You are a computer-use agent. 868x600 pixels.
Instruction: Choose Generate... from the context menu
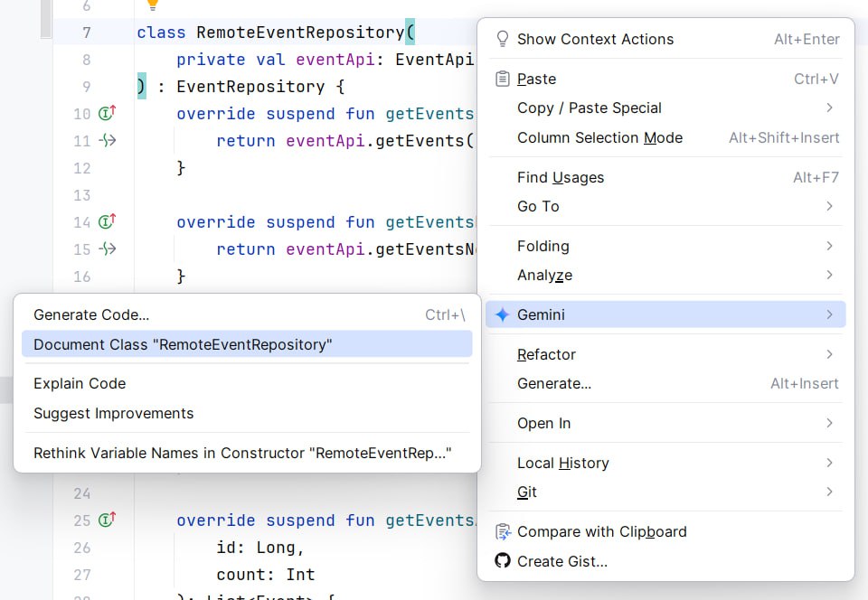[665, 383]
